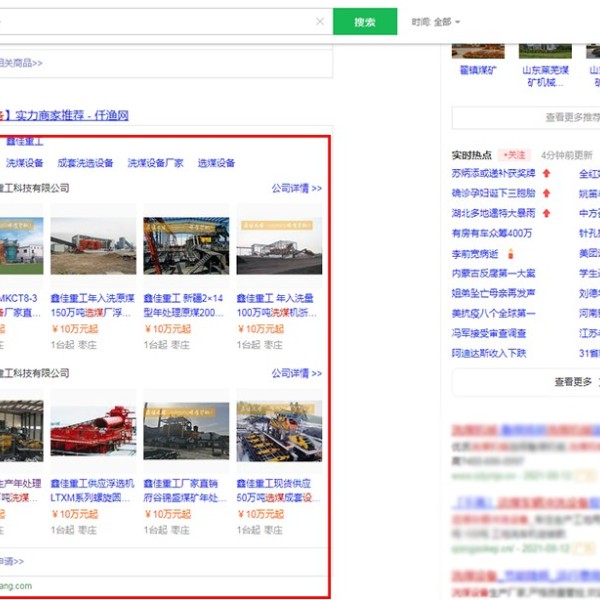Open hot topic 李前宽病逝

pyautogui.click(x=475, y=254)
